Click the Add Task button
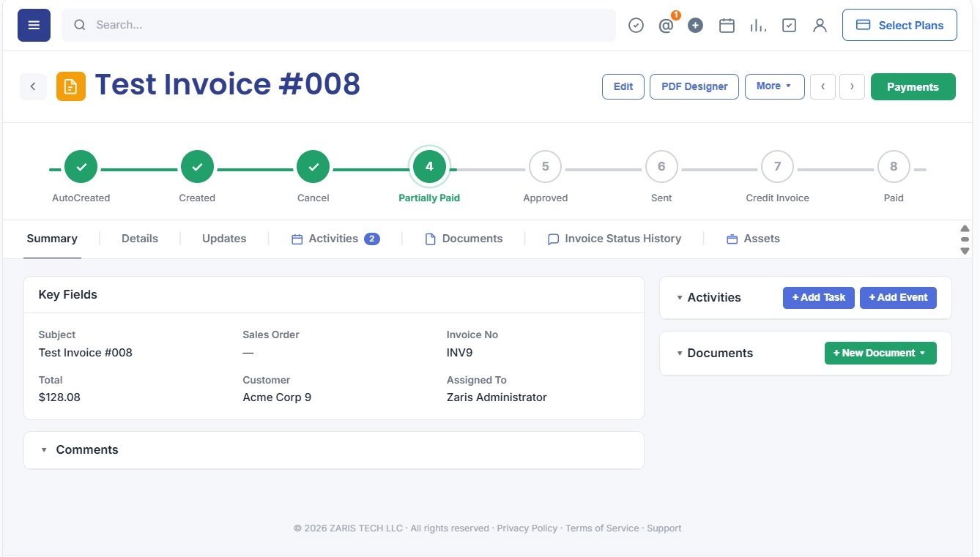This screenshot has height=557, width=980. (819, 297)
